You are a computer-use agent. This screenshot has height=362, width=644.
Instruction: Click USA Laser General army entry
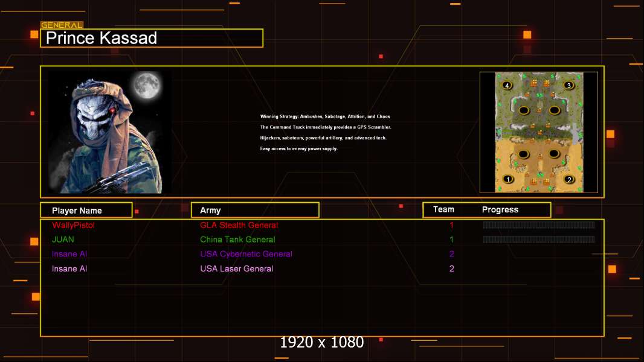[237, 268]
